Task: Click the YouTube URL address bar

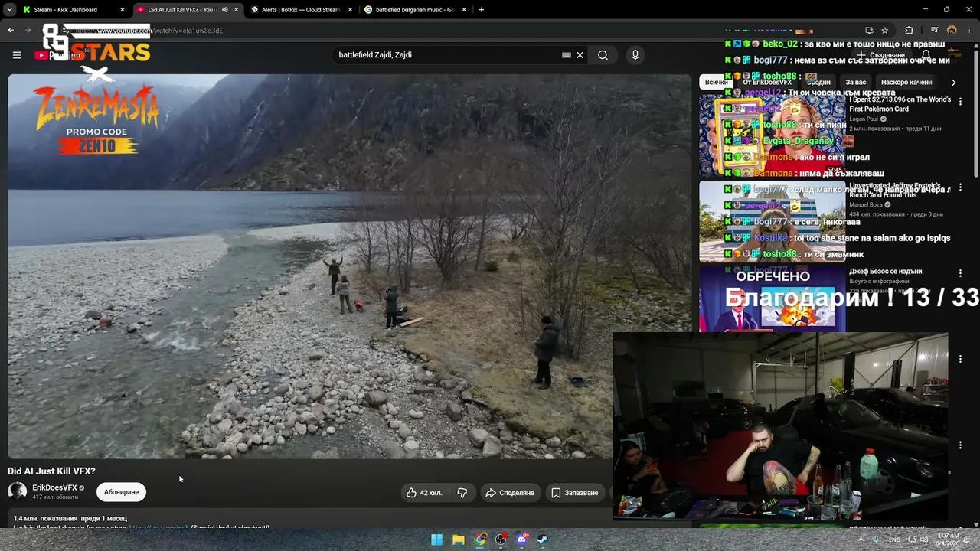Action: pos(459,31)
